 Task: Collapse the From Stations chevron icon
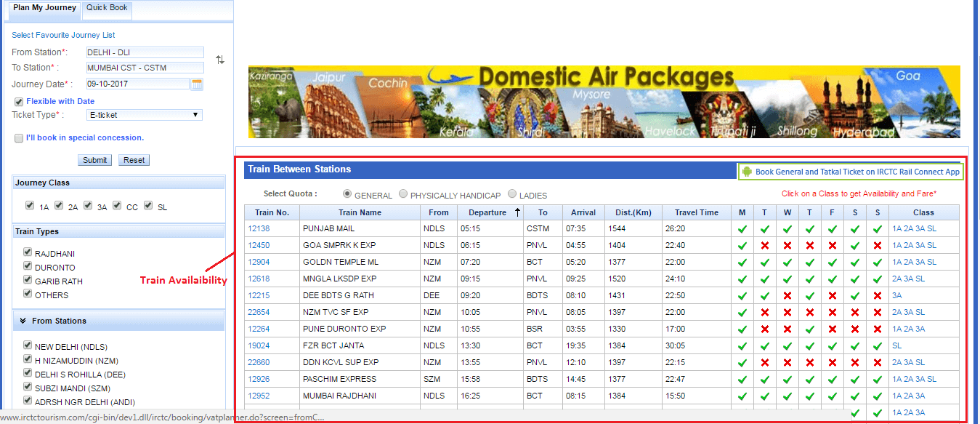[23, 321]
